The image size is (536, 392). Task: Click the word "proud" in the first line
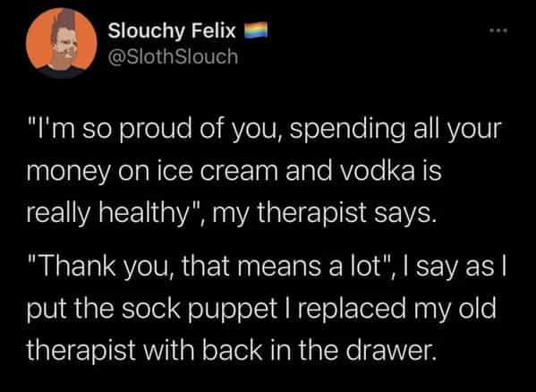coord(156,130)
